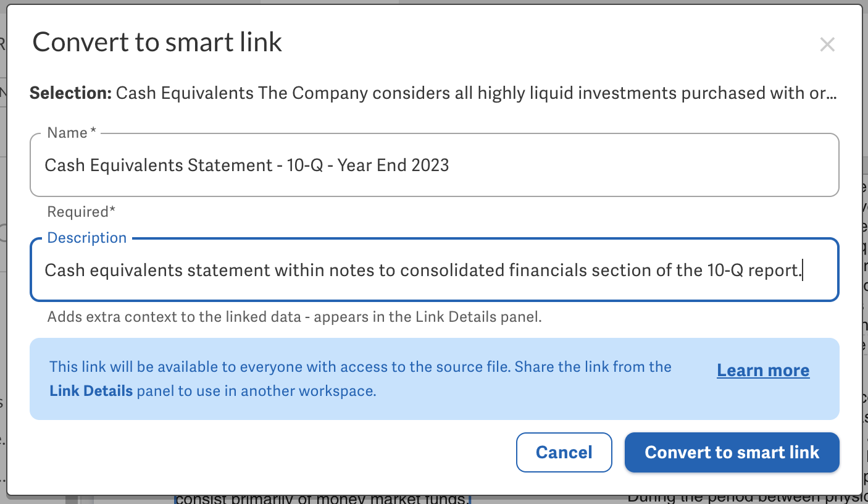Dismiss the Convert to smart link dialog
This screenshot has width=868, height=504.
click(564, 452)
